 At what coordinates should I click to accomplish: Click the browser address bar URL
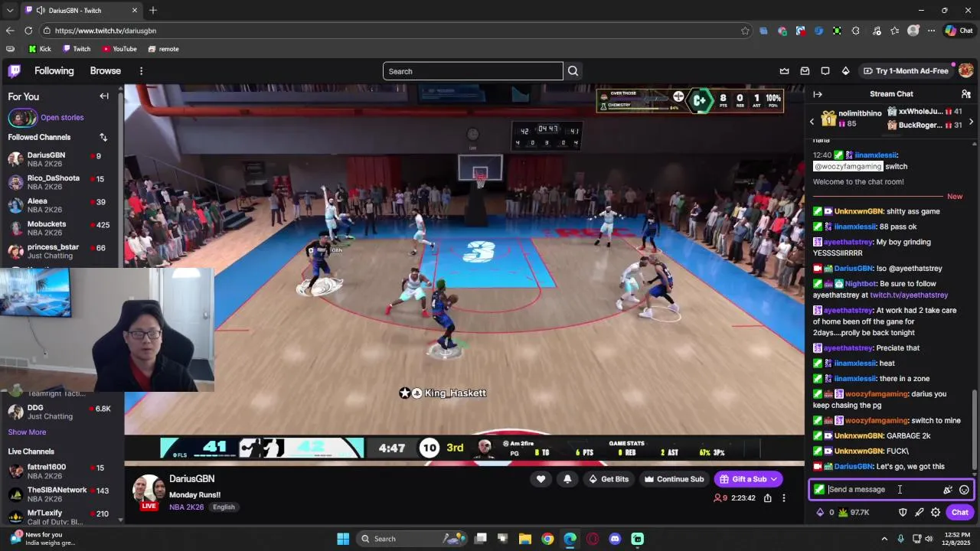coord(106,31)
